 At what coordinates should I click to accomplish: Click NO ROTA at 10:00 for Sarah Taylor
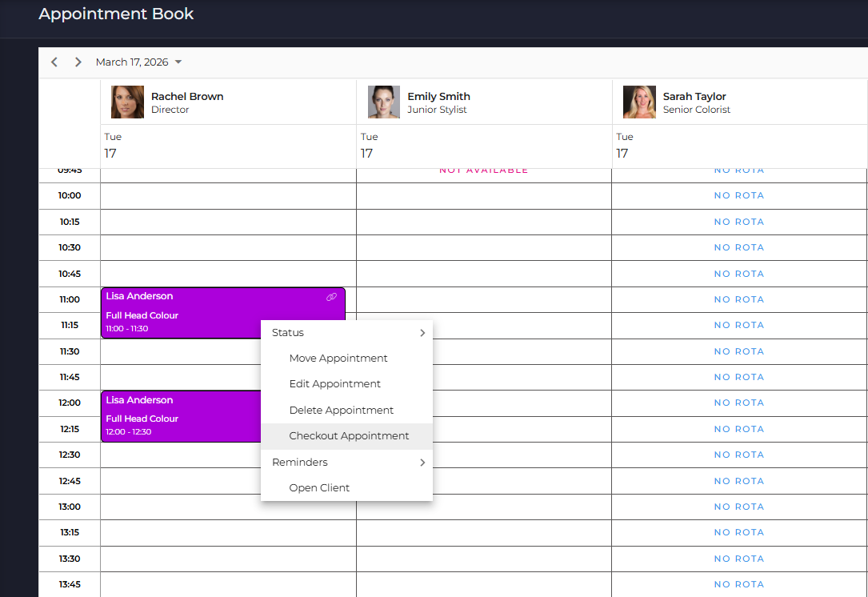tap(738, 195)
